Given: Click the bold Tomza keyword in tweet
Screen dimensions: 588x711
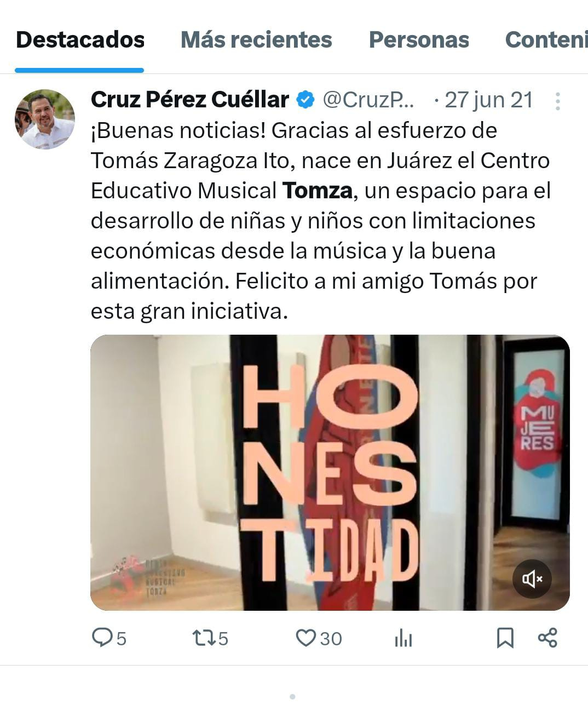Looking at the screenshot, I should coord(317,191).
